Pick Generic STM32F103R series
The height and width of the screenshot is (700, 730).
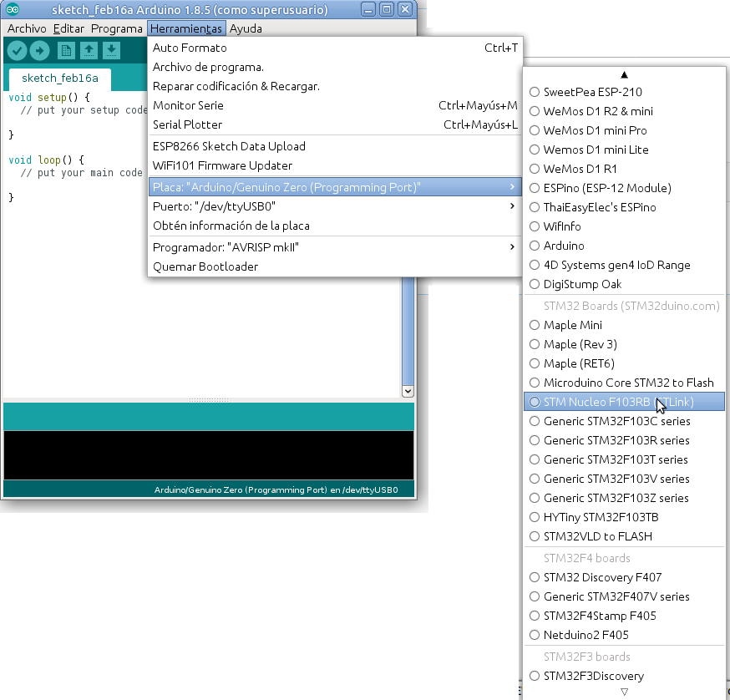(x=624, y=440)
